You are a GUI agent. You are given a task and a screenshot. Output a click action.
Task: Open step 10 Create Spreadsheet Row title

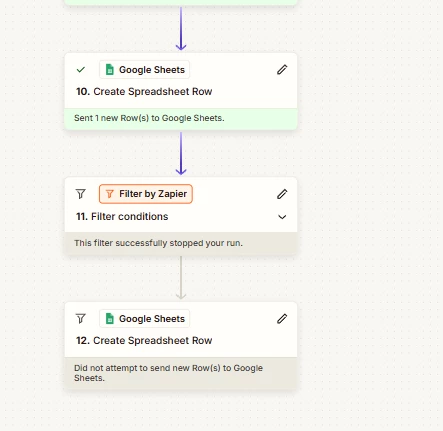tap(144, 92)
